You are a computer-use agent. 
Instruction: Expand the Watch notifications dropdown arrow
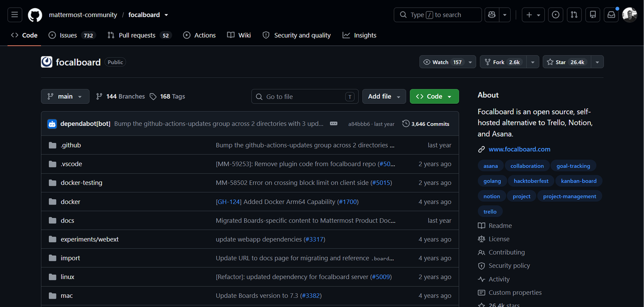pyautogui.click(x=470, y=62)
